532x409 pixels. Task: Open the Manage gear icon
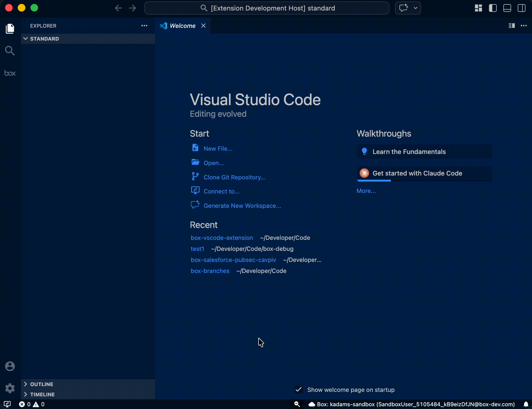(10, 388)
